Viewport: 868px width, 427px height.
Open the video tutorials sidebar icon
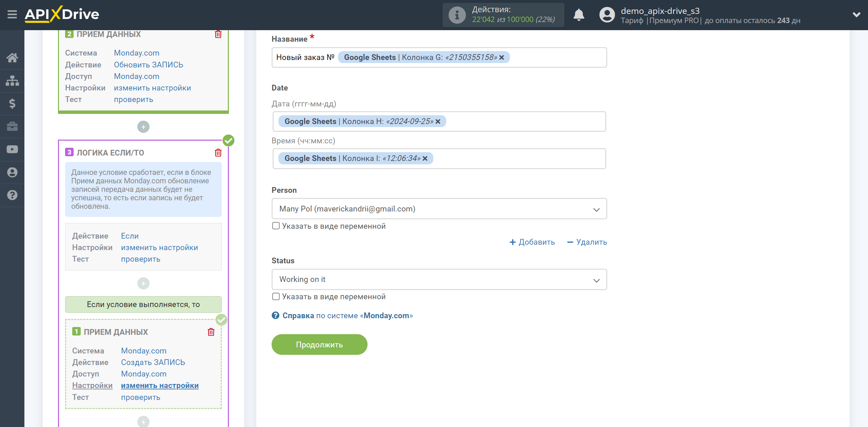pos(12,149)
